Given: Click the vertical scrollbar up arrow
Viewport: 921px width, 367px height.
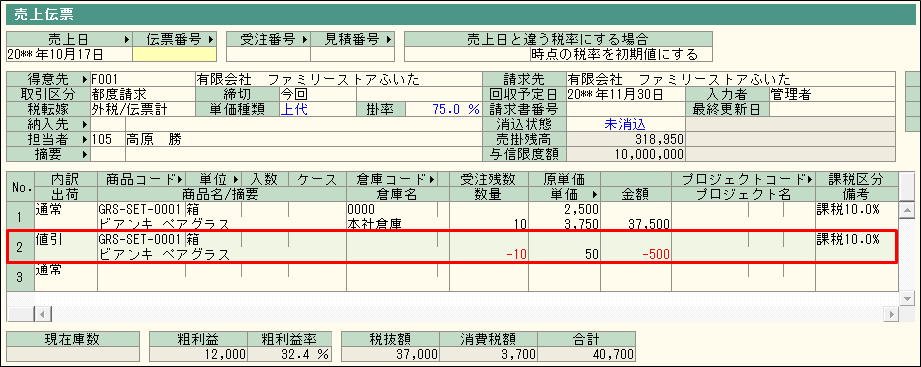Looking at the screenshot, I should 907,210.
